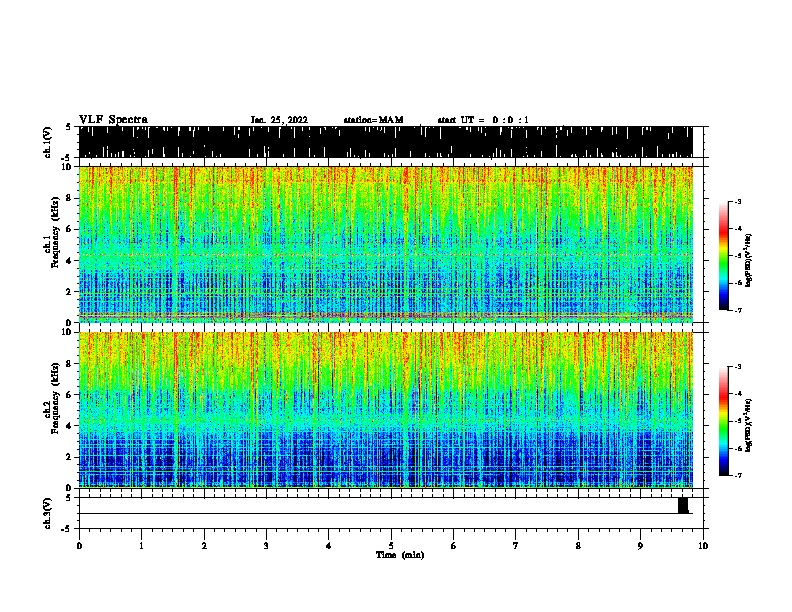
Task: Click the "VLF Spectra" title text
Action: tap(113, 120)
